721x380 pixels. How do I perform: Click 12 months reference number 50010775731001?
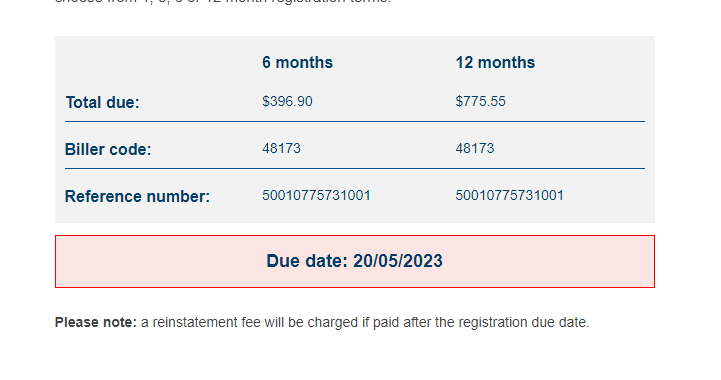[x=509, y=195]
